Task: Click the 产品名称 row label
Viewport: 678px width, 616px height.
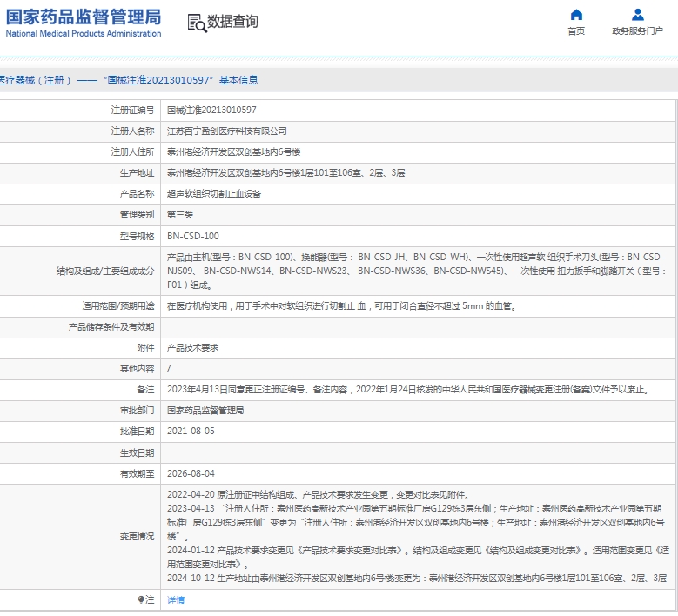Action: click(137, 194)
